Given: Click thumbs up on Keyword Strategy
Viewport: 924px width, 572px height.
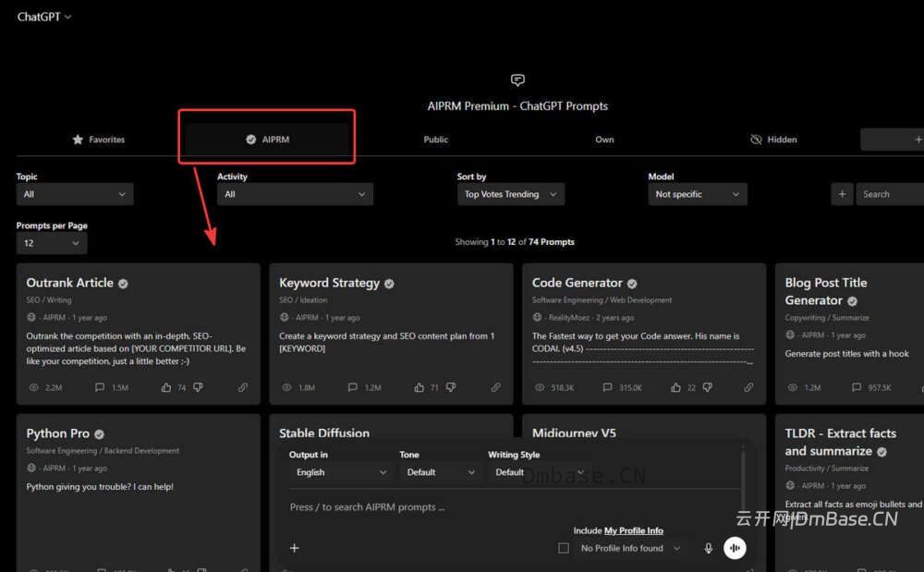Looking at the screenshot, I should pos(419,387).
